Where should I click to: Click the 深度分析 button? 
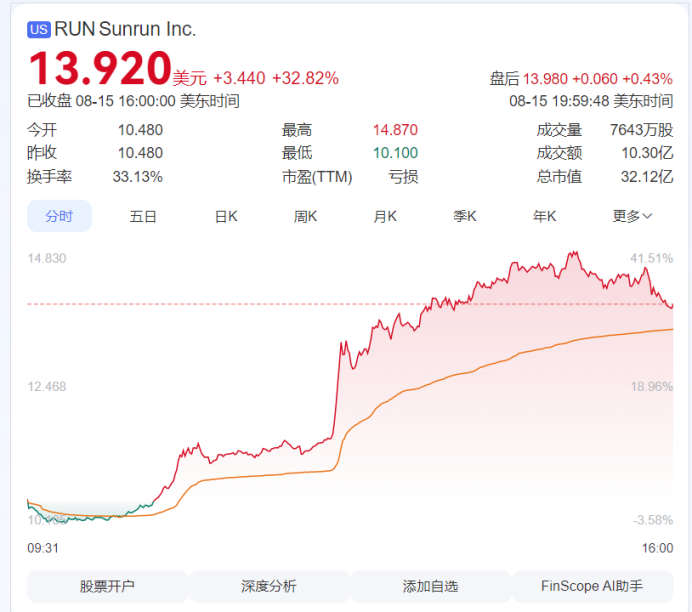click(269, 586)
